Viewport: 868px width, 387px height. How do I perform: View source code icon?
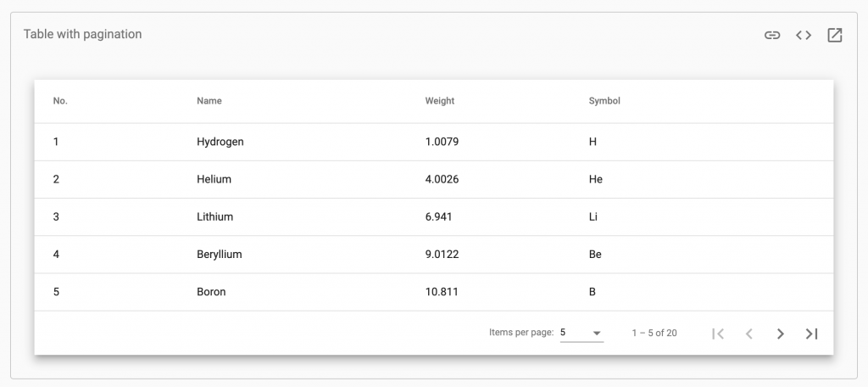pos(804,35)
